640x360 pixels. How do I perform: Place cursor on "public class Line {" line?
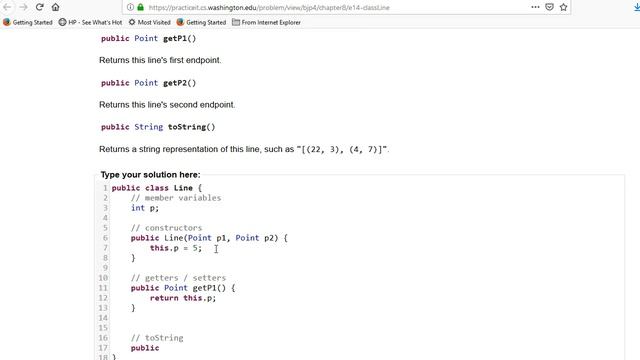point(157,188)
